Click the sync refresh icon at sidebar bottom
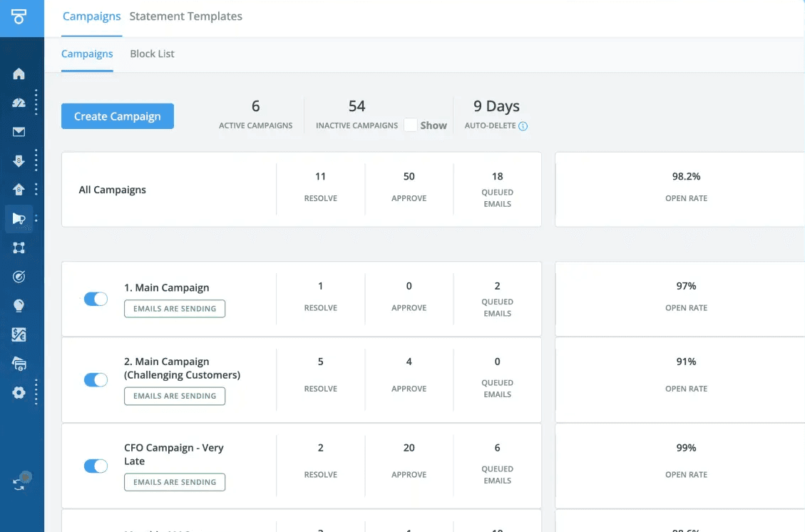Viewport: 805px width, 532px height. 20,481
